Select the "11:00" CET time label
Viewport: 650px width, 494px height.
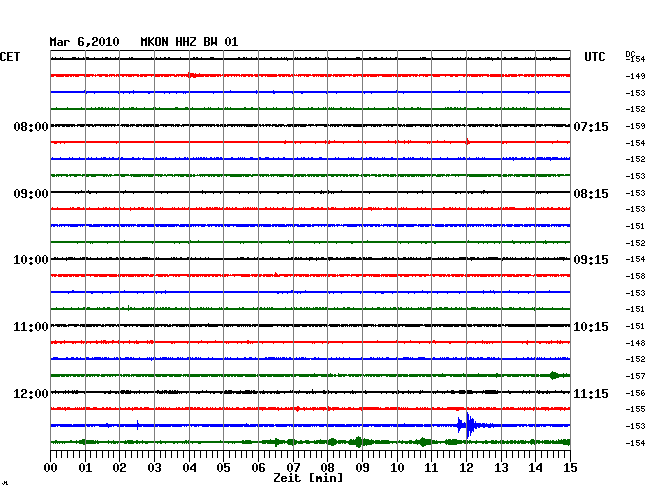(x=31, y=327)
